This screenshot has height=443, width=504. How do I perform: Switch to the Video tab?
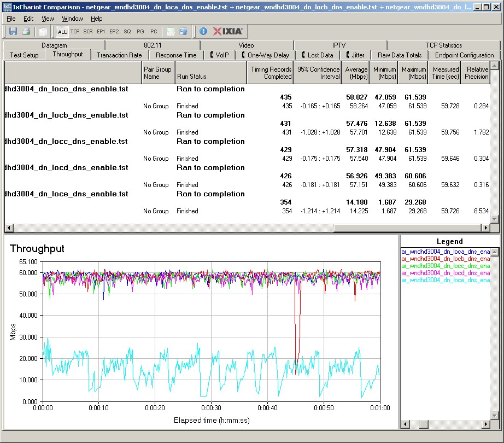point(246,45)
